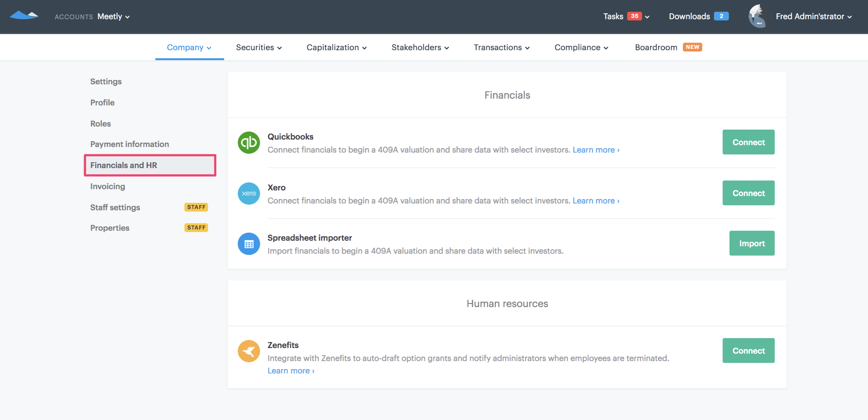This screenshot has width=868, height=420.
Task: Click the Financials section heading
Action: click(507, 95)
